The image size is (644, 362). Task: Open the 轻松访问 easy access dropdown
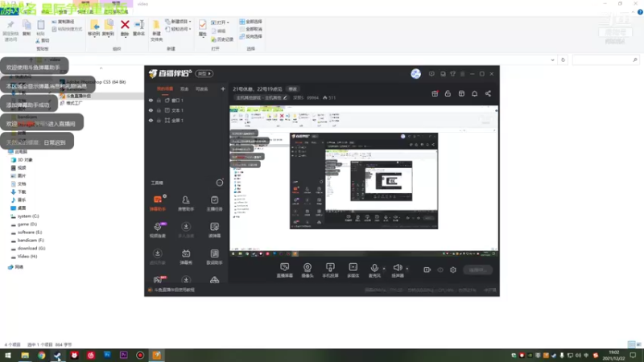pyautogui.click(x=178, y=29)
